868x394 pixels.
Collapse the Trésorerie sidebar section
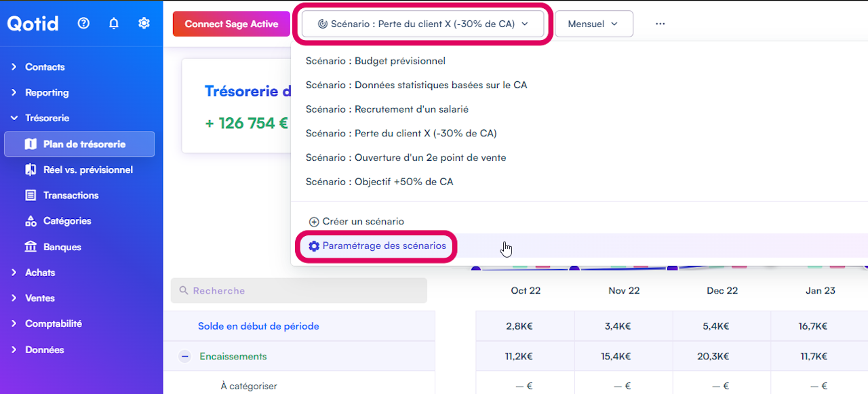coord(14,118)
